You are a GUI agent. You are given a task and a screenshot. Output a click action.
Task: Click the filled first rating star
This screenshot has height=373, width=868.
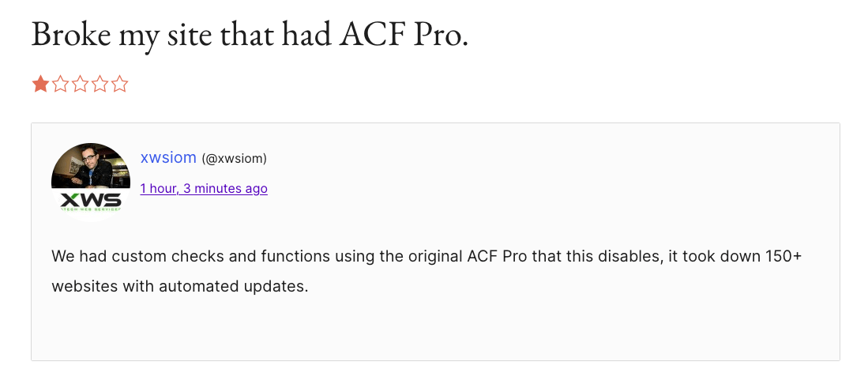pos(40,84)
